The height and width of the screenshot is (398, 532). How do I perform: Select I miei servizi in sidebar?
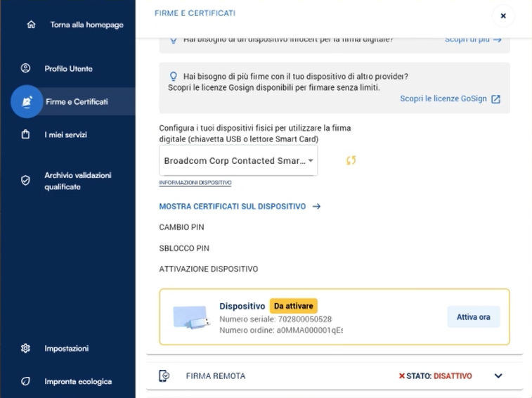65,134
